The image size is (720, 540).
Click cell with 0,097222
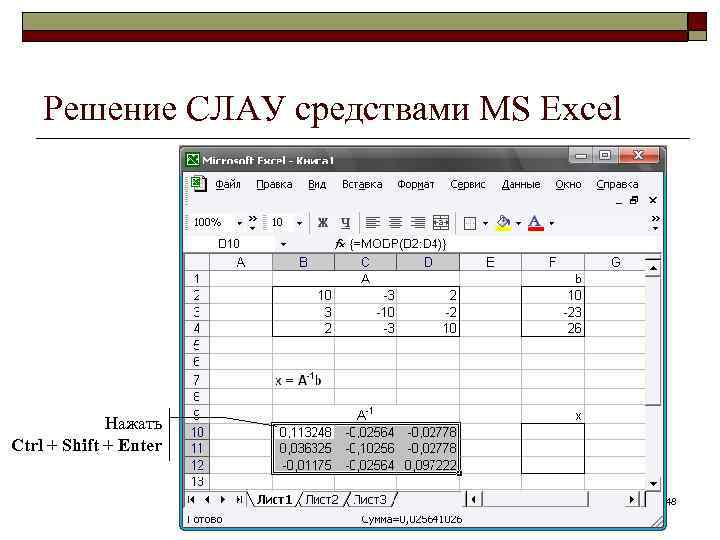coord(428,465)
